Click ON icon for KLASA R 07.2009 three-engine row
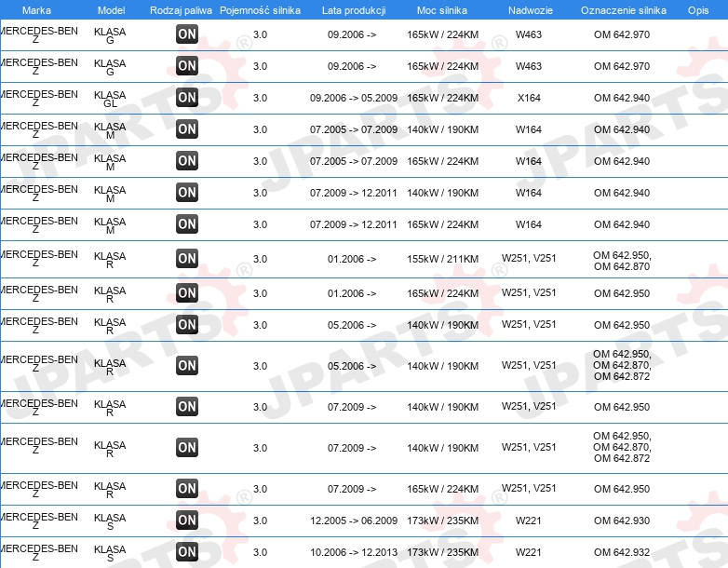728x568 pixels. pyautogui.click(x=187, y=448)
